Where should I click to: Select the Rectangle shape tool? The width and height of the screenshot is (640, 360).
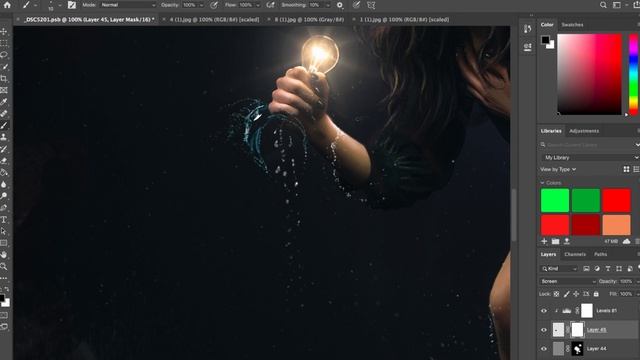pyautogui.click(x=4, y=243)
